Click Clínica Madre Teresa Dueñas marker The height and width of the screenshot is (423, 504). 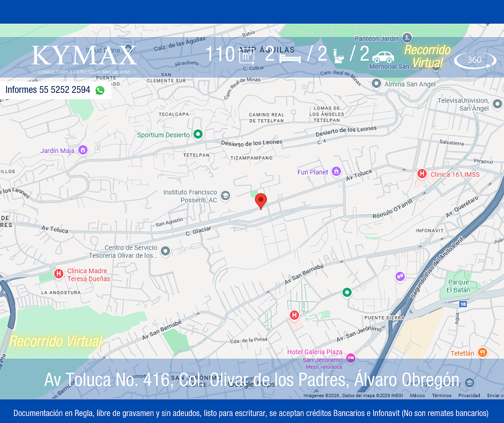tap(58, 274)
